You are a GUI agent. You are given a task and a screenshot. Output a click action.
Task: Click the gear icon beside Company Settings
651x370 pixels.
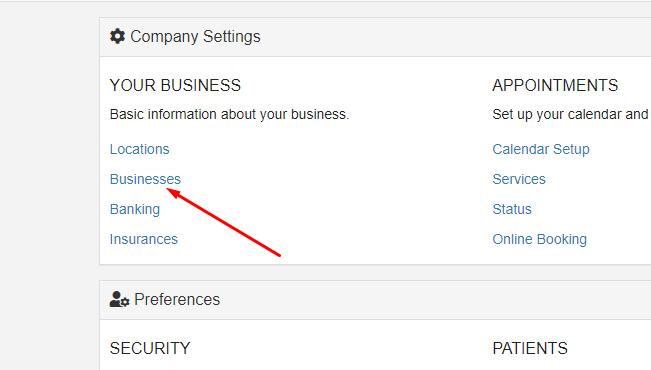point(117,36)
